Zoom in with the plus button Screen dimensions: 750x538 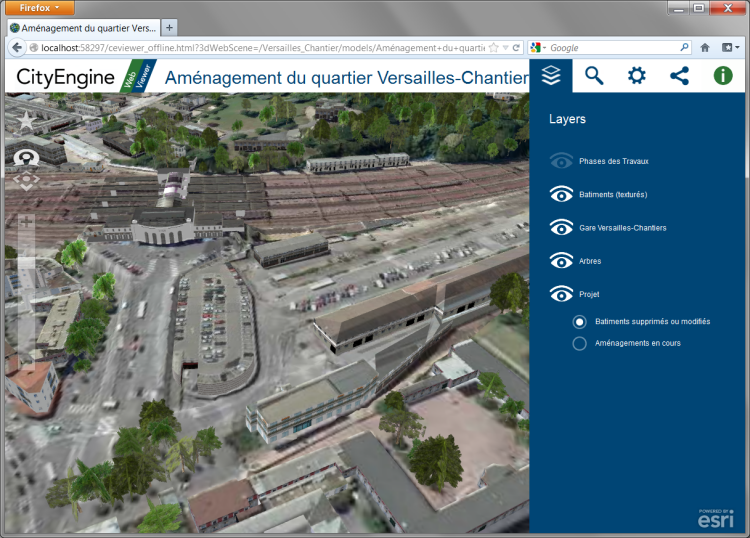coord(26,222)
